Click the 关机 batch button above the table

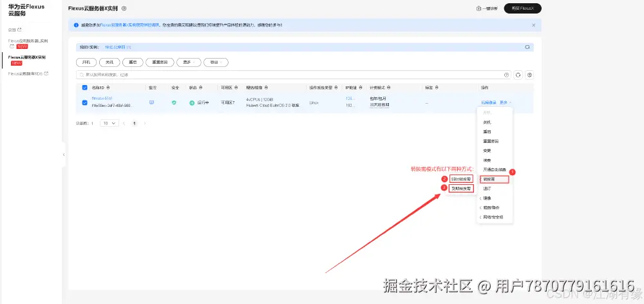pyautogui.click(x=109, y=62)
